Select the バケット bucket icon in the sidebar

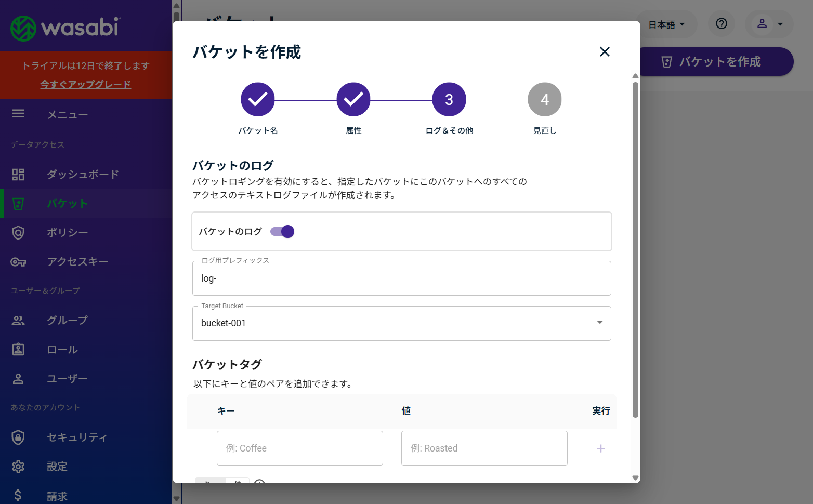(x=18, y=204)
